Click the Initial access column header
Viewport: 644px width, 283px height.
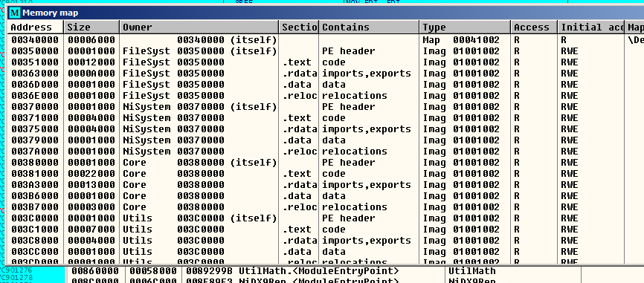pyautogui.click(x=590, y=27)
